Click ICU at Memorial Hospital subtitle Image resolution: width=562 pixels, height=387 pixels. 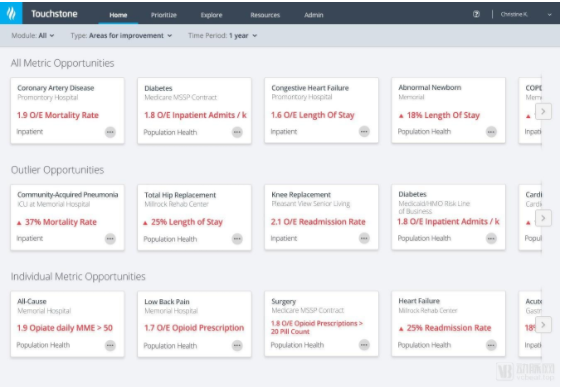pos(53,204)
